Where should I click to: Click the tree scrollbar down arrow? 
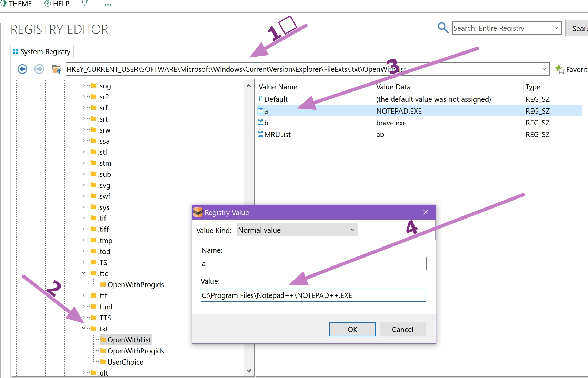(x=249, y=371)
